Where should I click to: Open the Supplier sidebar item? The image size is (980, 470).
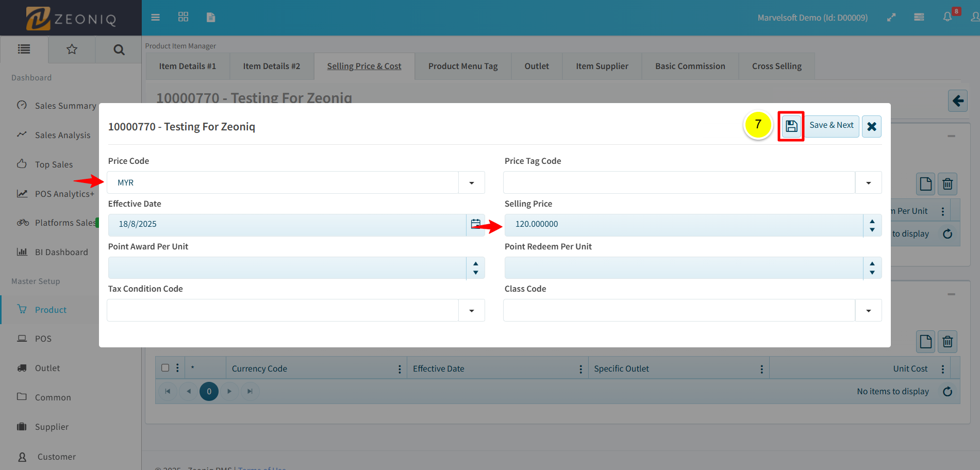pyautogui.click(x=52, y=427)
